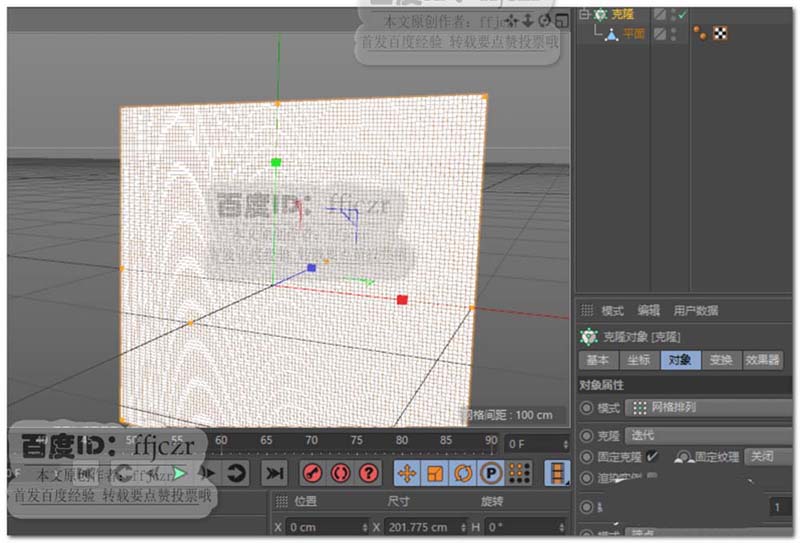Click the 0 F frame field stepper

565,445
